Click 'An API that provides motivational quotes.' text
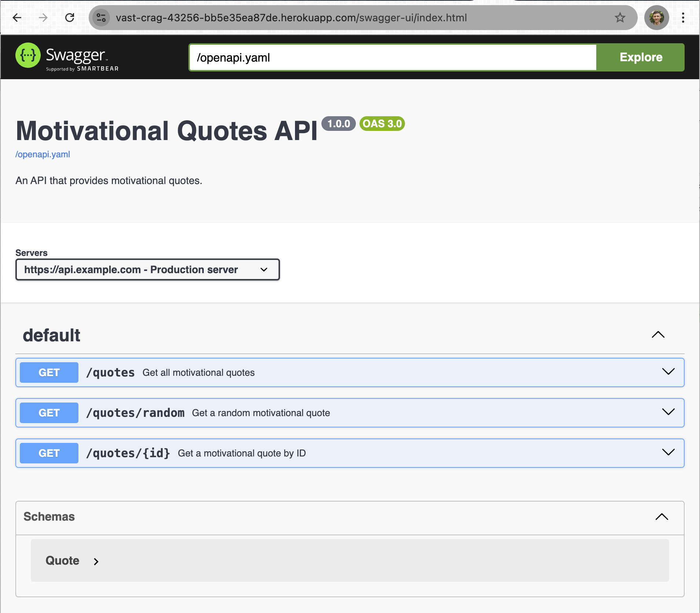 pyautogui.click(x=109, y=181)
